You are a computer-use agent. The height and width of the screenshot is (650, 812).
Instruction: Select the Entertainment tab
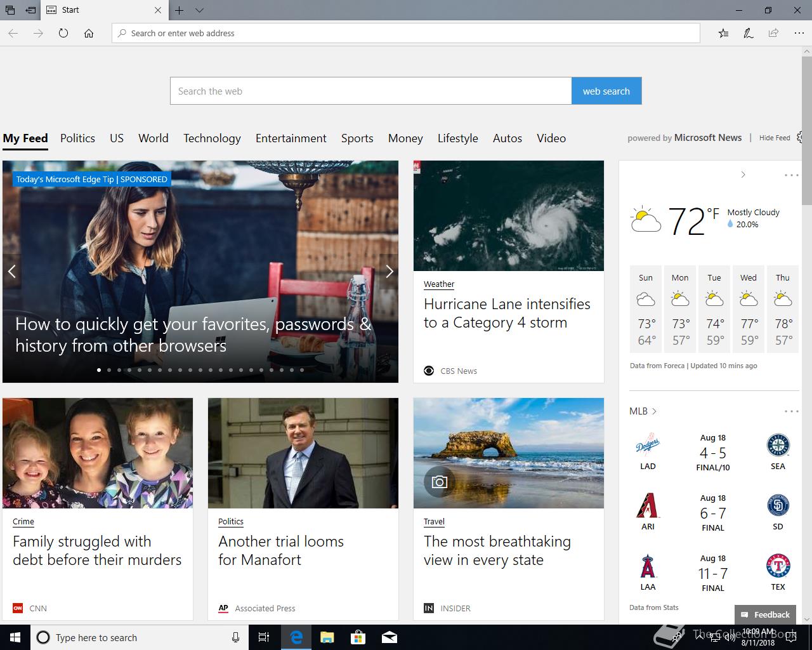tap(291, 138)
